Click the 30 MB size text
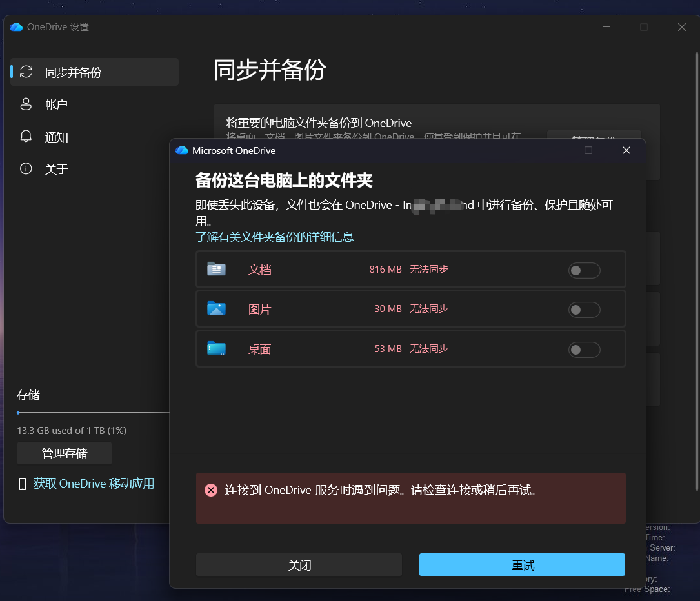Viewport: 700px width, 601px height. click(x=388, y=309)
